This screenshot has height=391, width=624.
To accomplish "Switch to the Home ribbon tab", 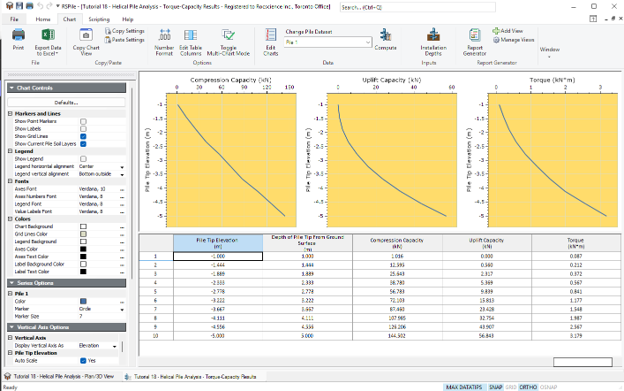I will (x=43, y=19).
